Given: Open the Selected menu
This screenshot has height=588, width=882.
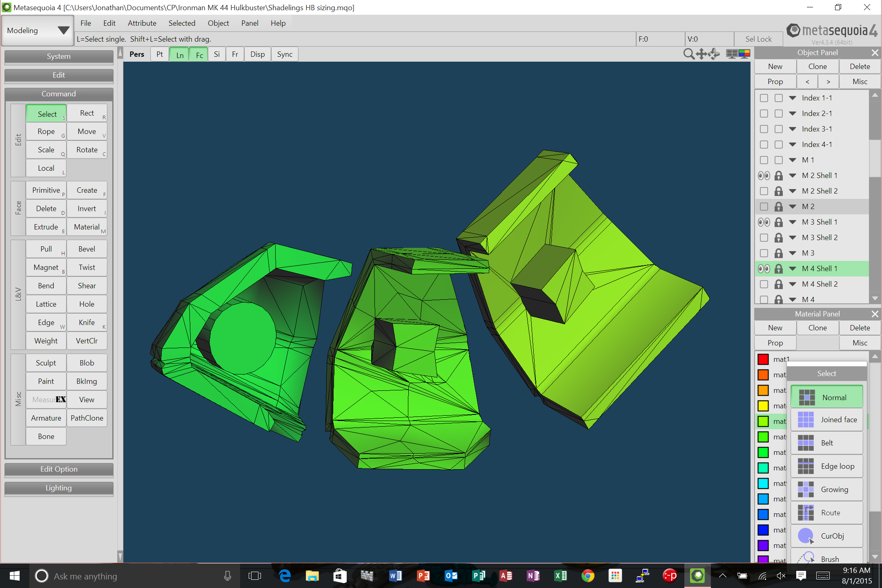Looking at the screenshot, I should click(182, 23).
